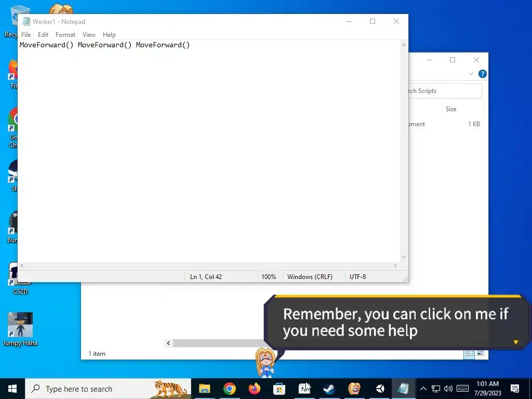
Task: Open File Explorer help question mark icon
Action: point(483,74)
